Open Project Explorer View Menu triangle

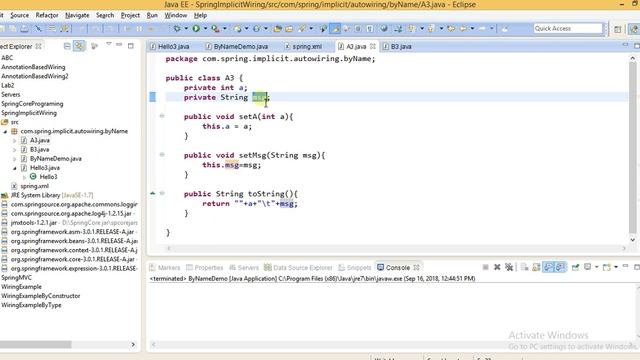[109, 44]
